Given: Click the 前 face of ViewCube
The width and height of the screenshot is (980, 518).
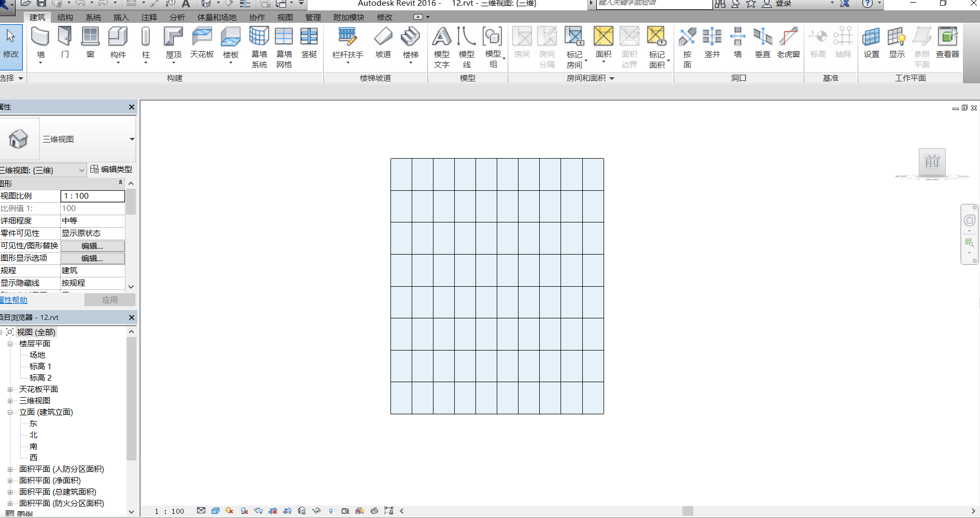Looking at the screenshot, I should (x=932, y=162).
